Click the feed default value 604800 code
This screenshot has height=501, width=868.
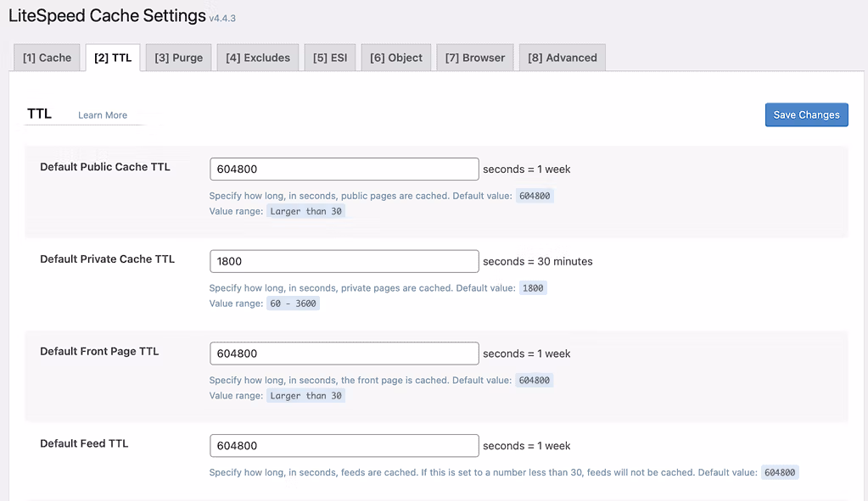(780, 473)
